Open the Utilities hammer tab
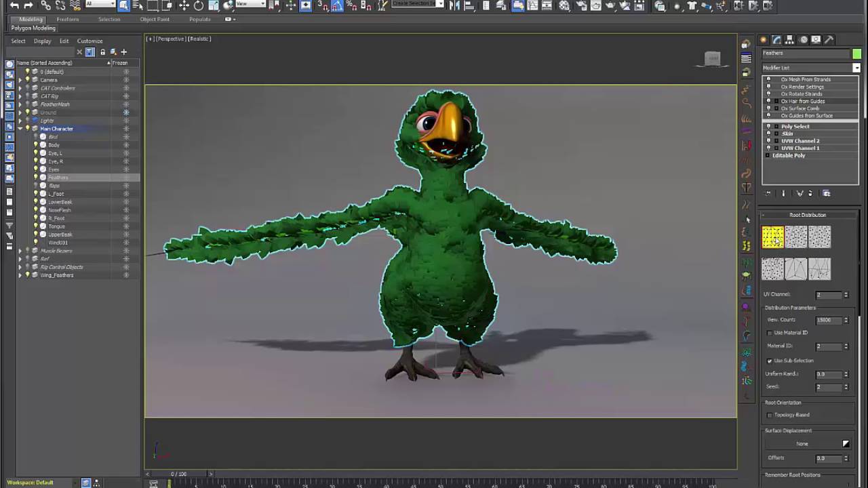 tap(829, 40)
